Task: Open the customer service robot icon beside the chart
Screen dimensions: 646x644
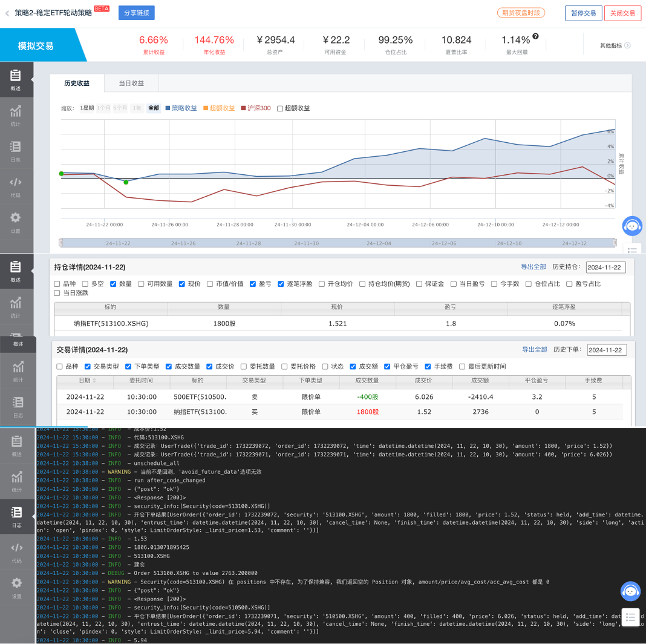Action: click(632, 226)
